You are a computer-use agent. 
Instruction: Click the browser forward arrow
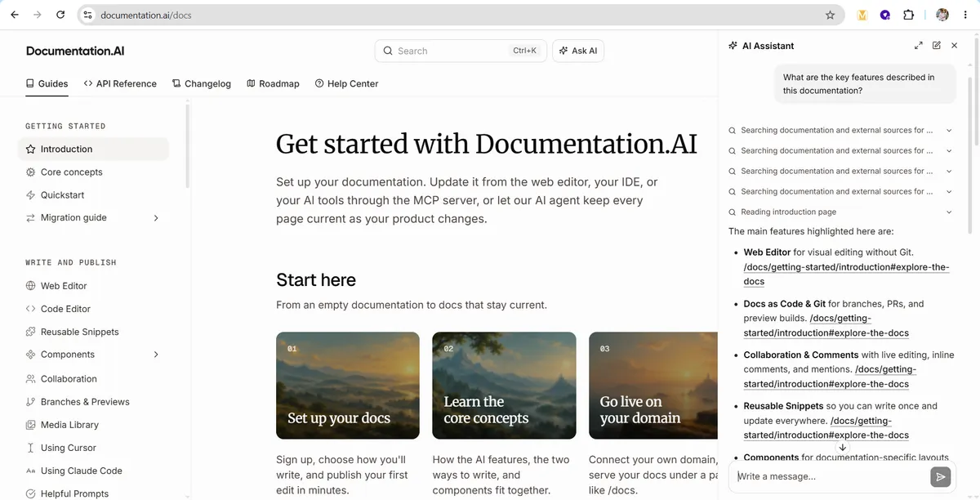[x=38, y=15]
